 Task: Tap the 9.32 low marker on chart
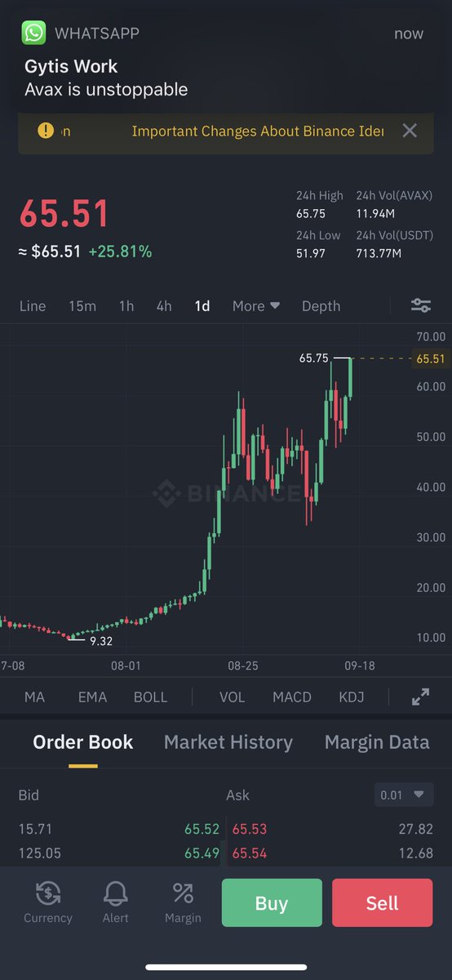click(x=101, y=641)
